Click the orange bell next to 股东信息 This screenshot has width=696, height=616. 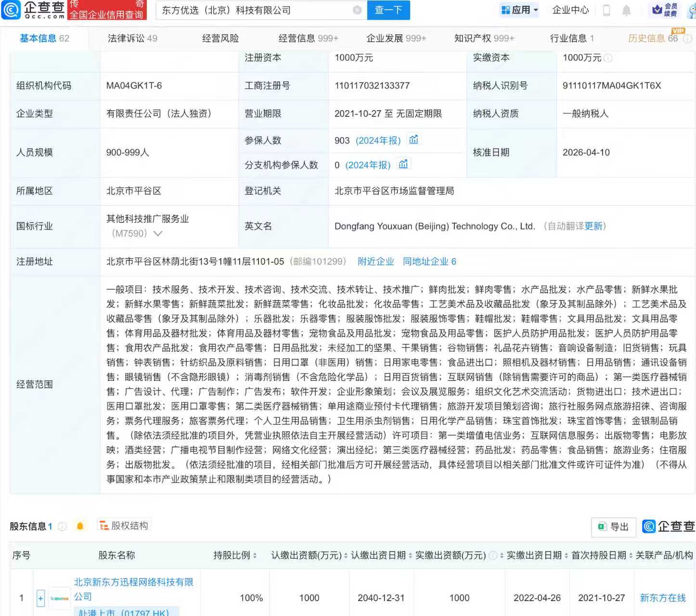[x=80, y=526]
